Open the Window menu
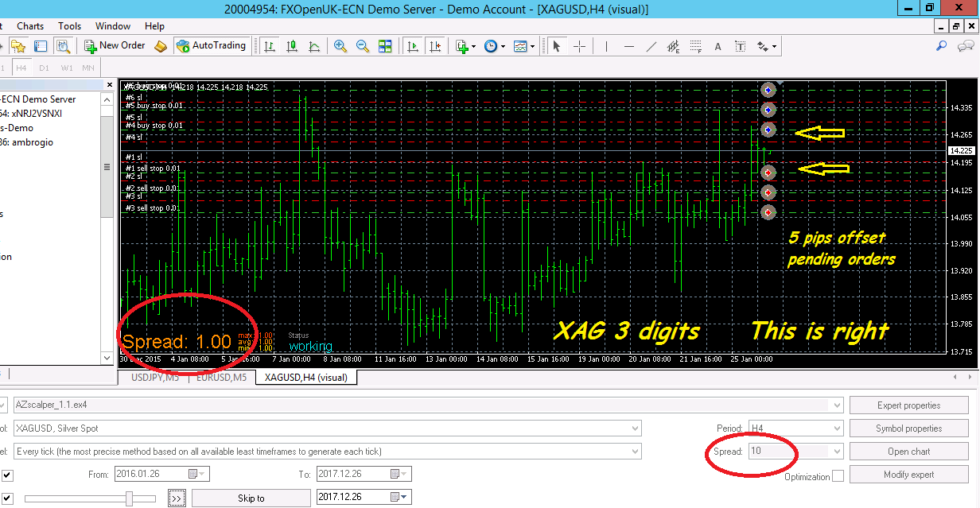 click(113, 26)
